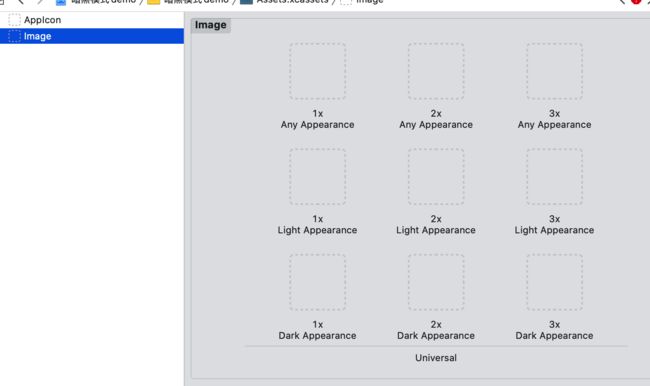The height and width of the screenshot is (386, 650).
Task: Select the 1x Light Appearance image well
Action: tap(318, 177)
